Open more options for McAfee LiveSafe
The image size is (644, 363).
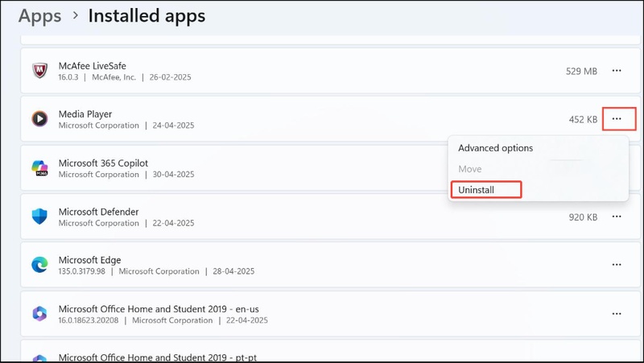(617, 71)
